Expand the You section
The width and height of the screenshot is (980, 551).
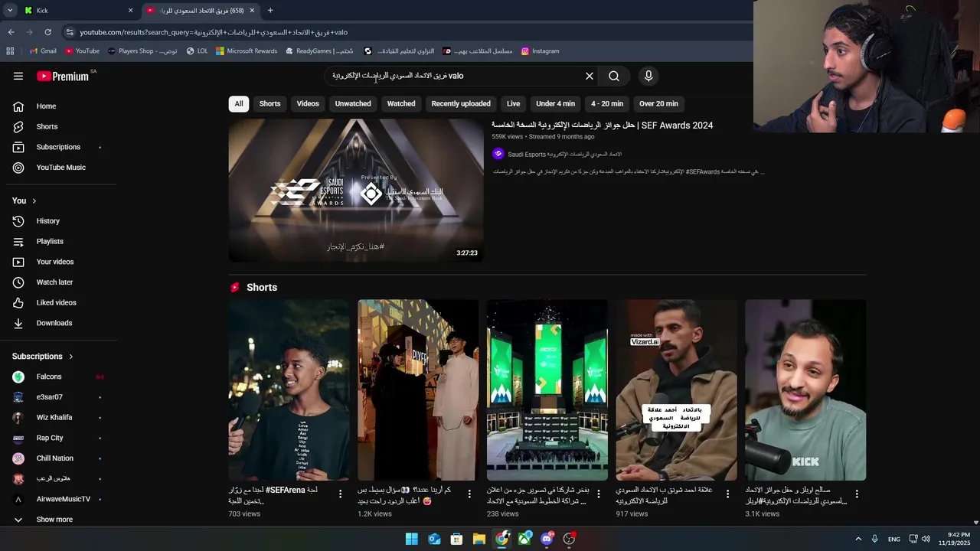coord(24,201)
